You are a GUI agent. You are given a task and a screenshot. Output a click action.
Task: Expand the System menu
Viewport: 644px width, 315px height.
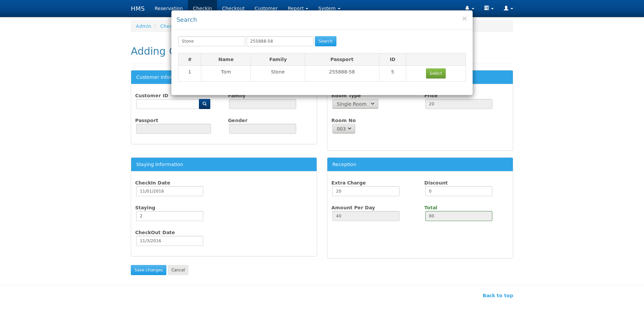click(329, 8)
